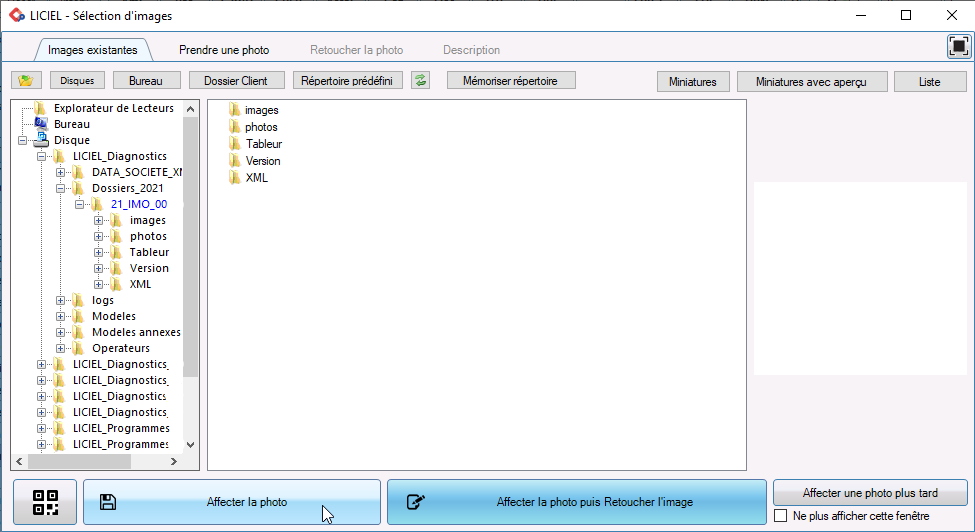Switch view to Miniatures avec aperçu
This screenshot has height=532, width=975.
pos(811,81)
